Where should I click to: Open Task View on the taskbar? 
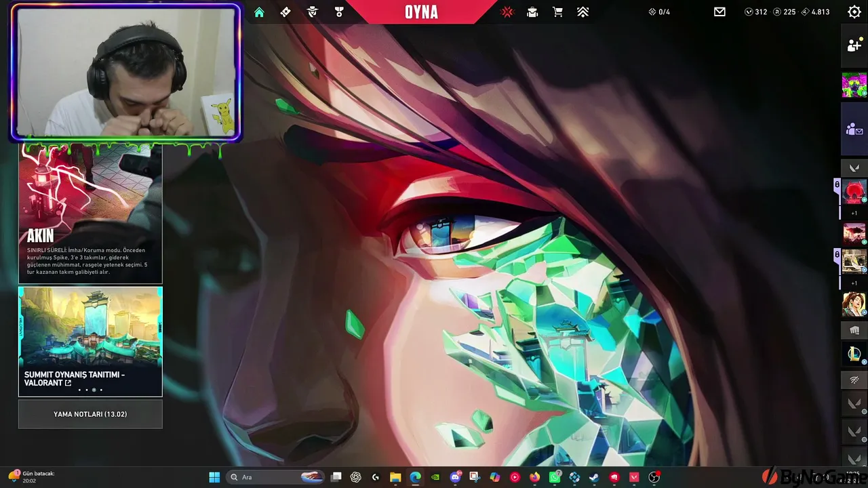[336, 477]
